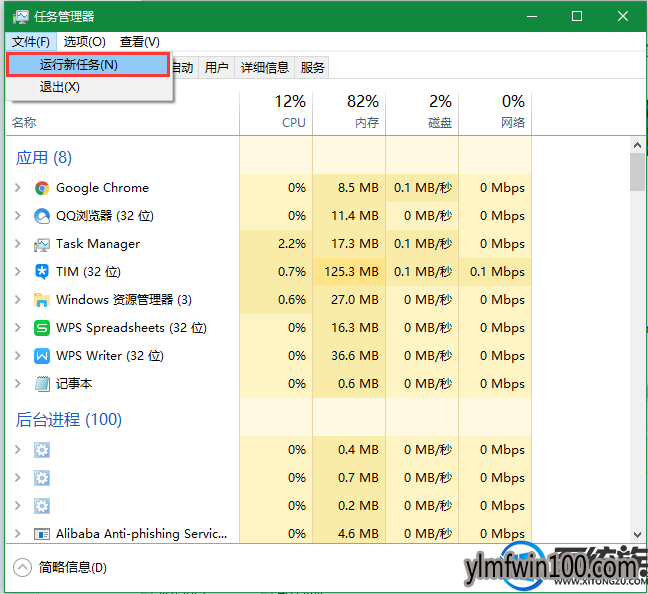Click the 16.3 MB cell for WPS Spreadsheets
648x594 pixels.
(349, 327)
